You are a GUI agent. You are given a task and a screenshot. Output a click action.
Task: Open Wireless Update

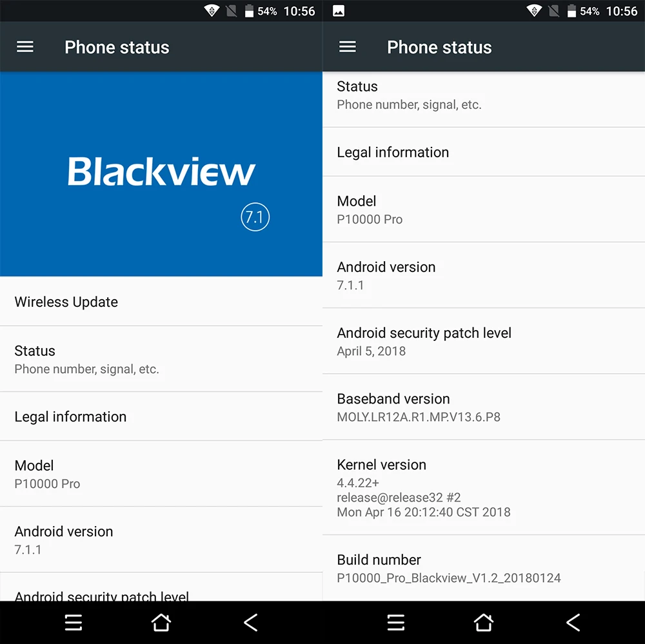click(x=161, y=302)
